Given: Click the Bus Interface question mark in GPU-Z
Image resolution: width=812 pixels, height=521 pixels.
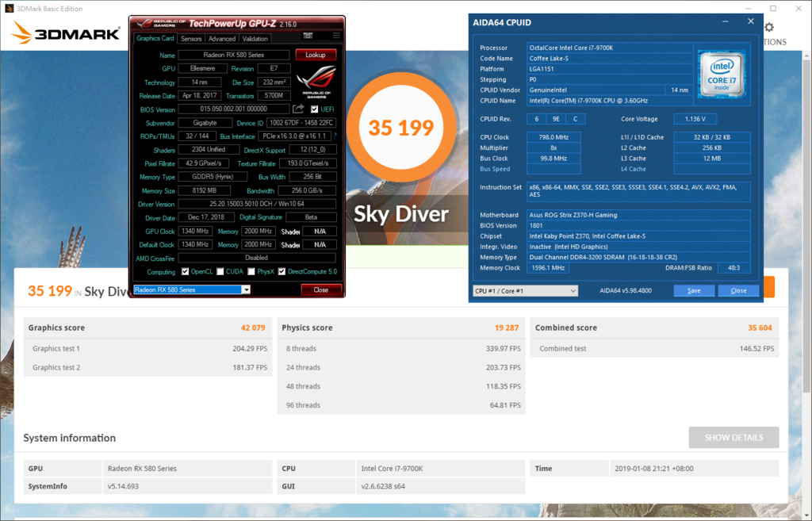Looking at the screenshot, I should tap(335, 136).
